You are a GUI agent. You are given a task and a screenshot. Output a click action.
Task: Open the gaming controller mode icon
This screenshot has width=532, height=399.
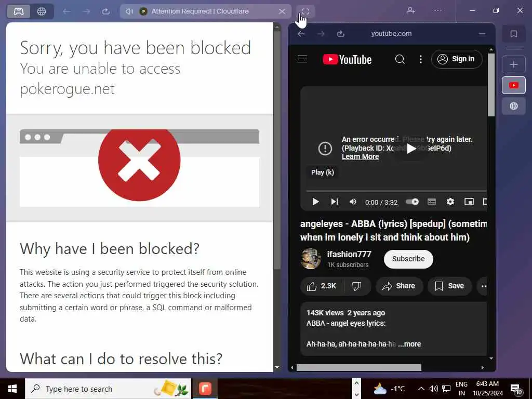coord(19,11)
